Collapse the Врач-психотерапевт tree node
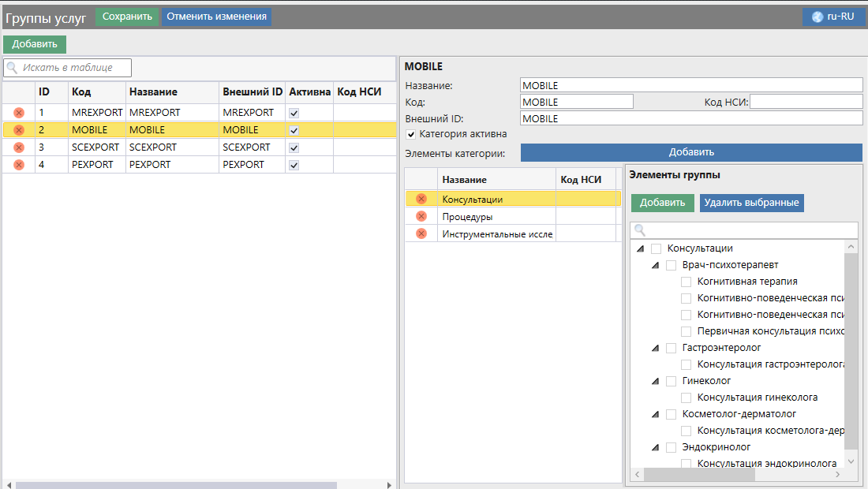The image size is (868, 489). click(x=655, y=265)
